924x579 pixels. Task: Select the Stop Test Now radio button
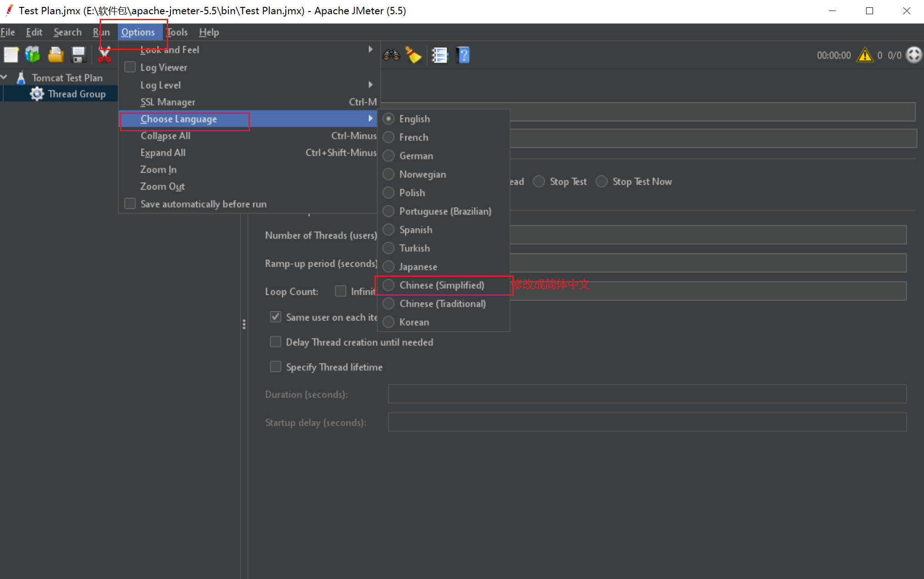(601, 181)
